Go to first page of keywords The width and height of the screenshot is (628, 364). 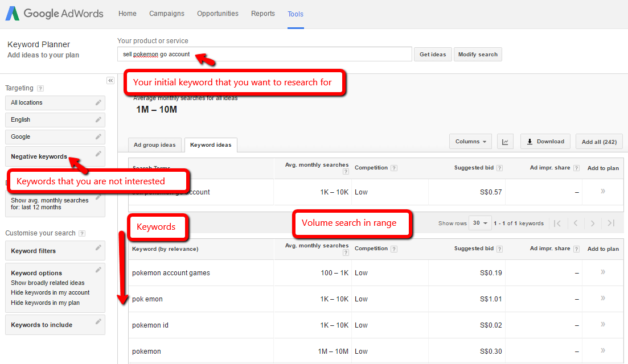pos(557,223)
